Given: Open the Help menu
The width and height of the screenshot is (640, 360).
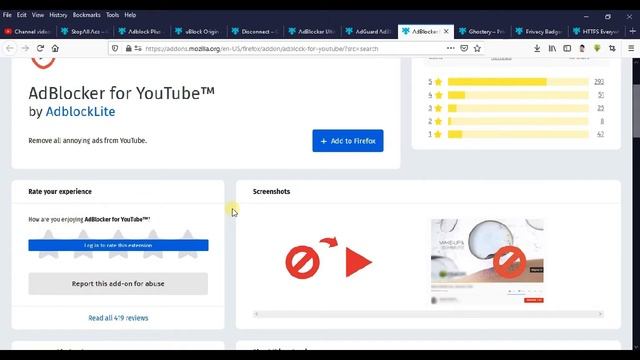Looking at the screenshot, I should (x=130, y=15).
